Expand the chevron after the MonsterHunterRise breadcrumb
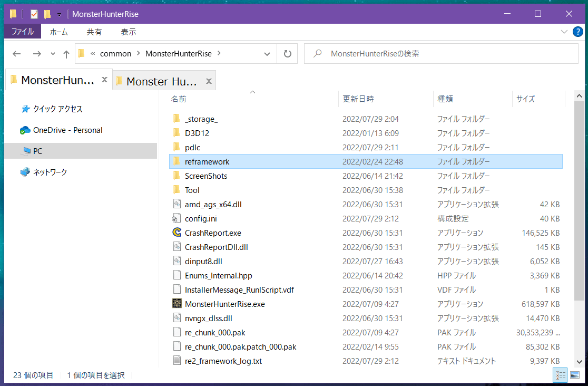588x386 pixels. (x=219, y=54)
